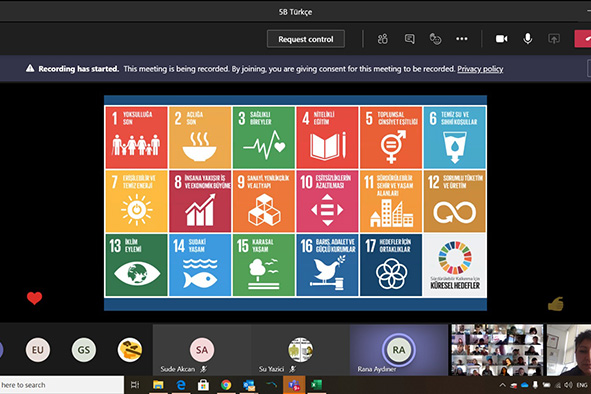Click the thumbs-up reaction
This screenshot has height=394, width=591.
click(556, 304)
